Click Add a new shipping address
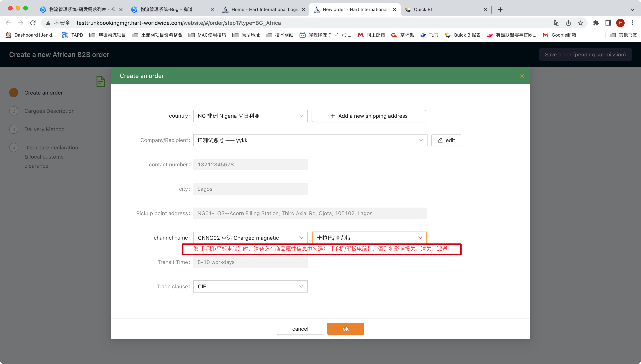The width and height of the screenshot is (641, 364). (369, 116)
